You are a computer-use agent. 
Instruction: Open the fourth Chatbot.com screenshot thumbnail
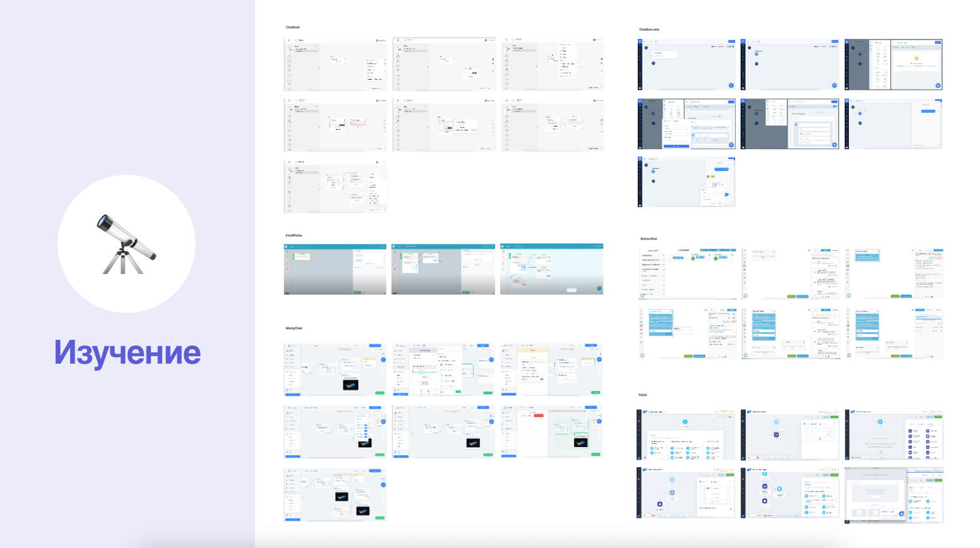point(687,124)
